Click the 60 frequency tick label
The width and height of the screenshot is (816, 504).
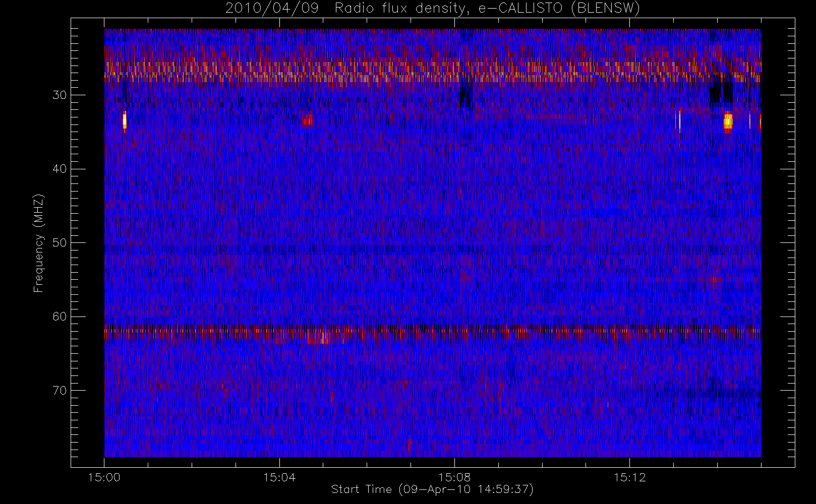[60, 317]
